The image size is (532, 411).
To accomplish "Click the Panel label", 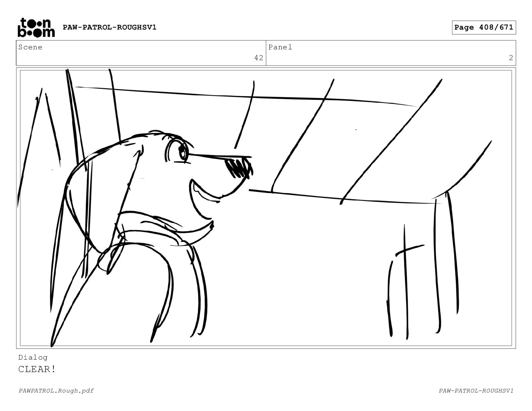I will pos(280,47).
